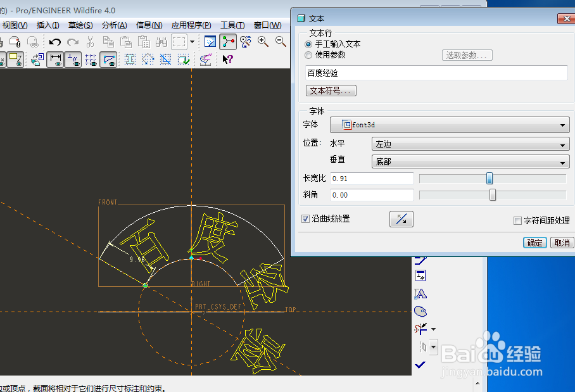
Task: Click the 长宽比 slider handle
Action: [489, 179]
